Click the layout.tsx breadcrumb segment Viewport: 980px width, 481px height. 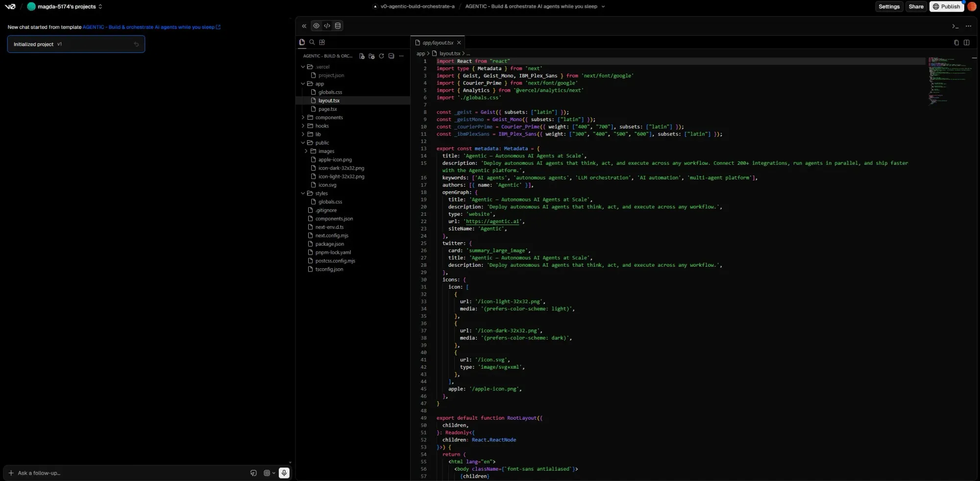449,53
